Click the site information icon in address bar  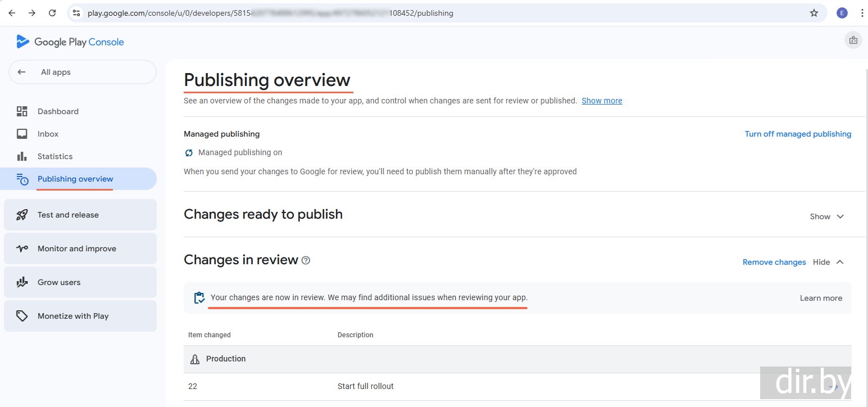pyautogui.click(x=77, y=13)
